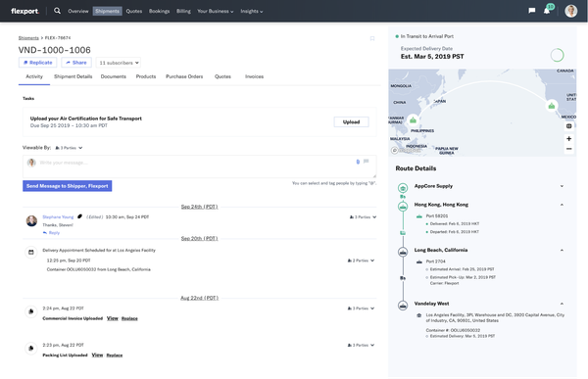Open the notifications bell icon
Viewport: 588px width, 379px height.
[x=547, y=11]
